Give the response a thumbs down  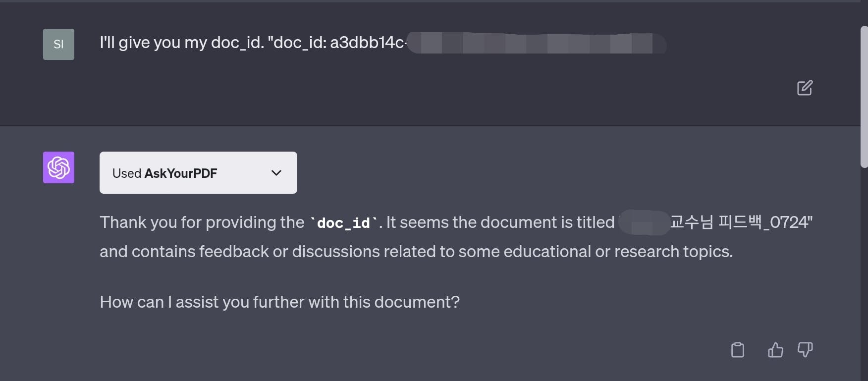pos(805,350)
